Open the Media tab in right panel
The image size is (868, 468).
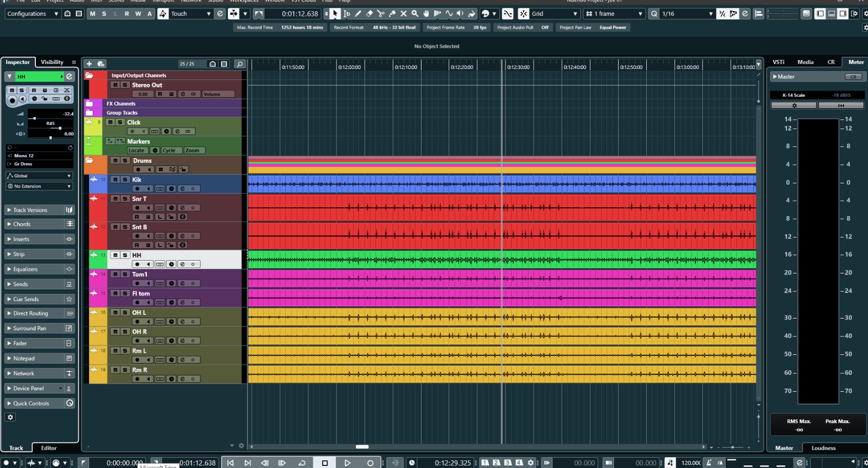click(x=805, y=62)
